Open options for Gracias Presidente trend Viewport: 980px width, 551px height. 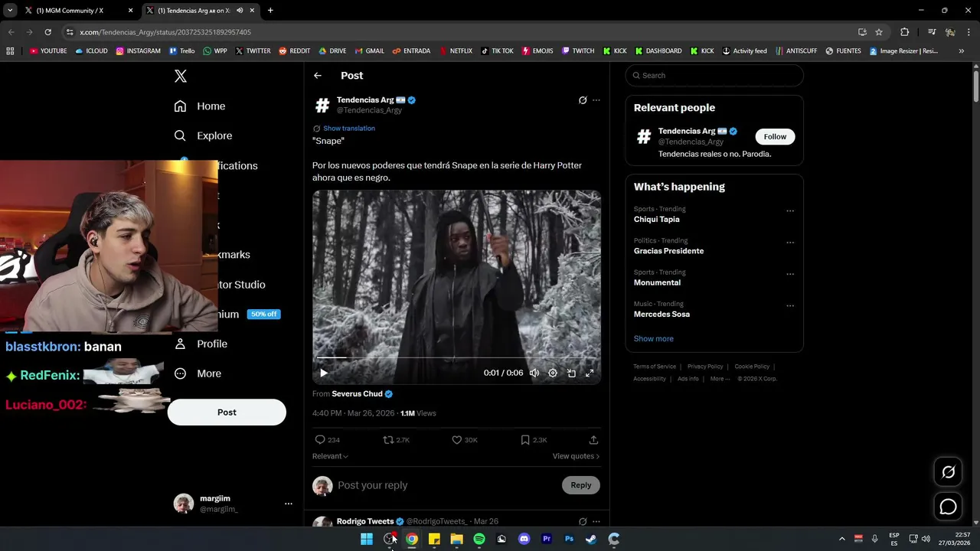790,243
